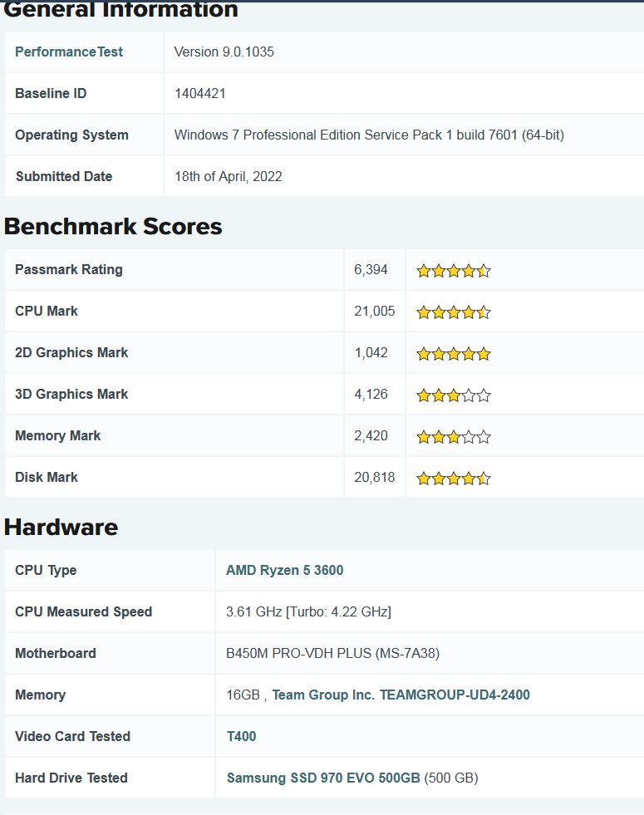
Task: Click the B450M PRO-VDH PLUS motherboard text
Action: pos(332,653)
